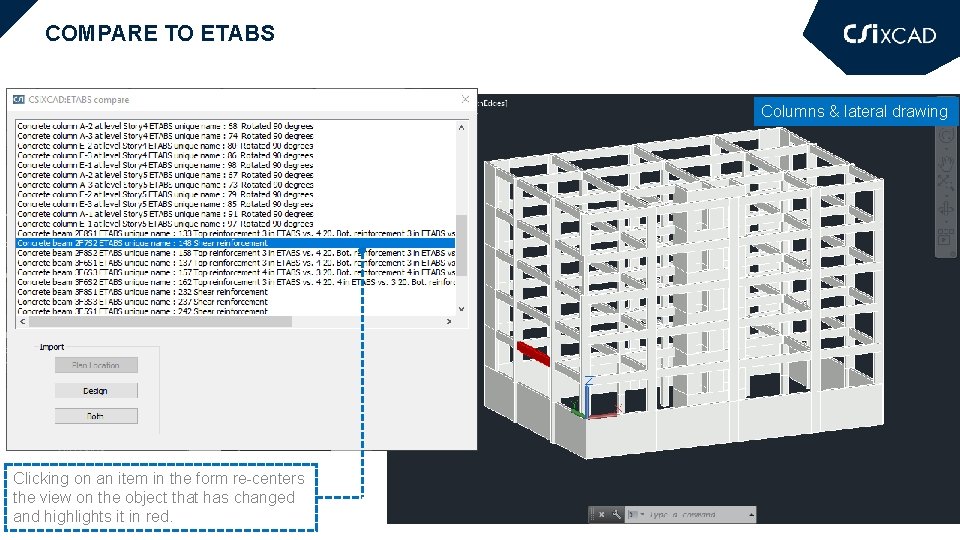
Task: Select beam 3F6S1 unique name 137 row
Action: tap(235, 263)
